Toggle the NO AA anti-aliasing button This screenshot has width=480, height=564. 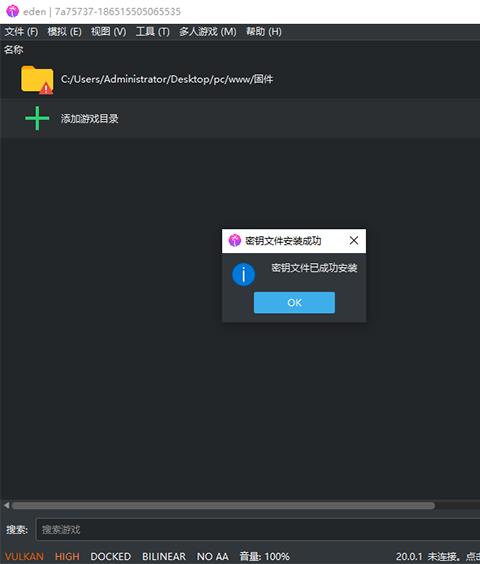(x=212, y=556)
